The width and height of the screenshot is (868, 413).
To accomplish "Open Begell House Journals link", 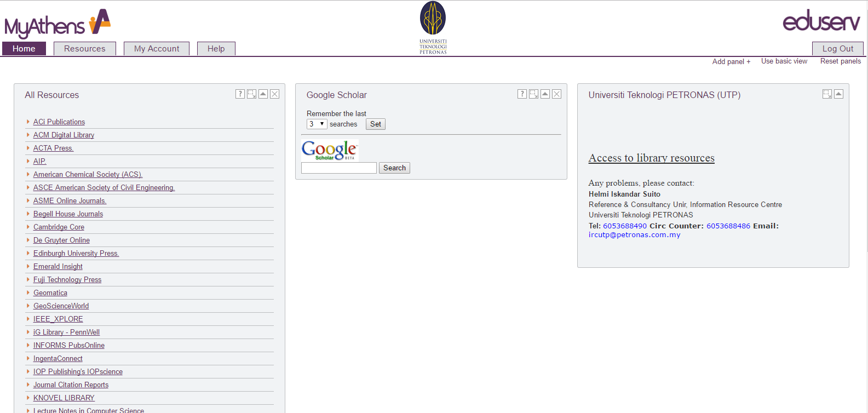I will point(68,214).
